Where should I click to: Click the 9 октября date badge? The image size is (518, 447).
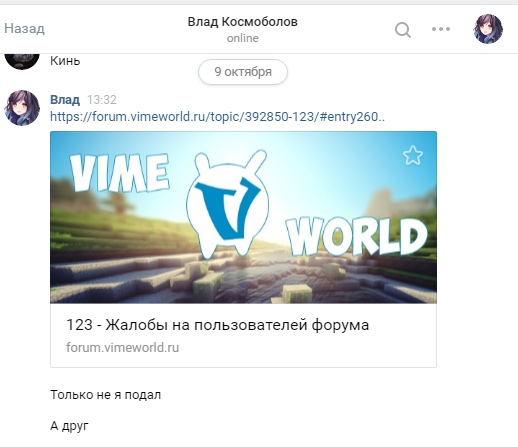pos(243,72)
